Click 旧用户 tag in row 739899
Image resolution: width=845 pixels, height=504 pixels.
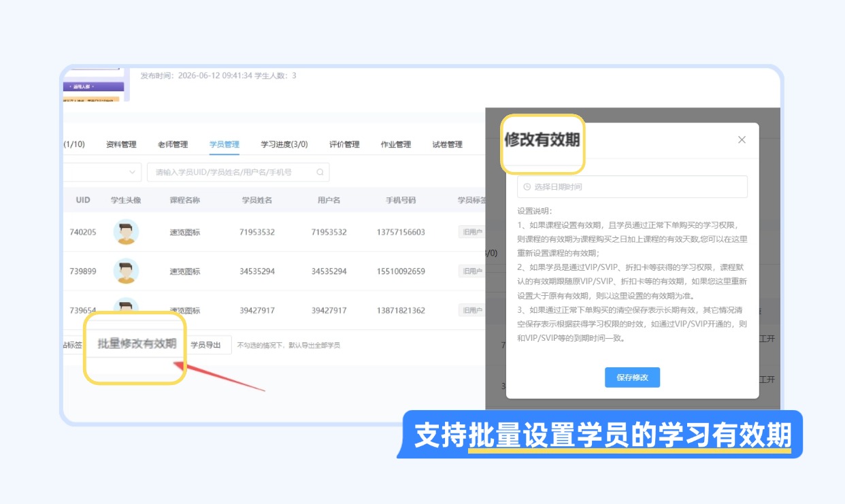[x=471, y=271]
